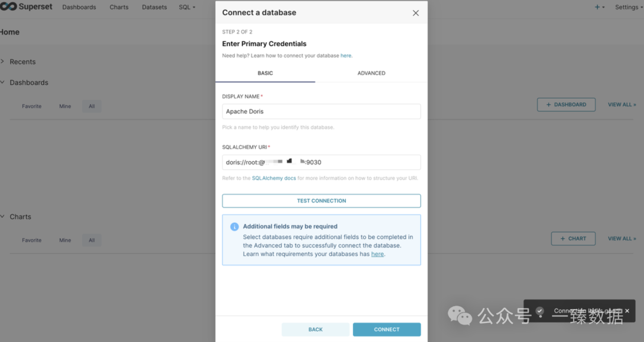Click the Superset logo
The height and width of the screenshot is (342, 644).
click(x=27, y=7)
